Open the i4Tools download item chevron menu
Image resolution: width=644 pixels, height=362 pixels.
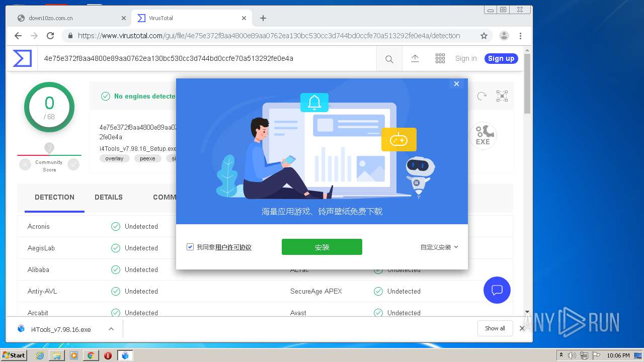click(x=111, y=329)
